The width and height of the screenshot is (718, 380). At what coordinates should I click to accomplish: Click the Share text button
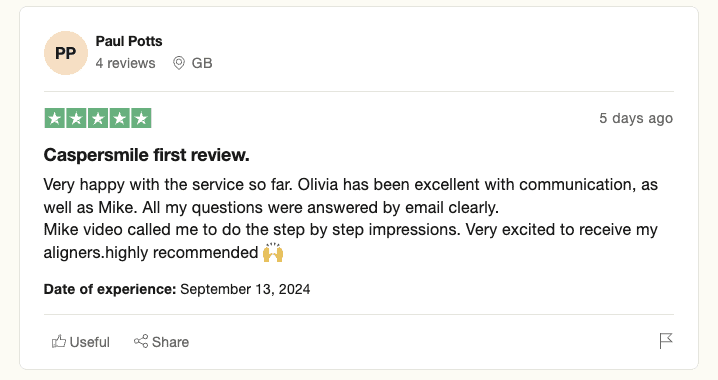170,342
